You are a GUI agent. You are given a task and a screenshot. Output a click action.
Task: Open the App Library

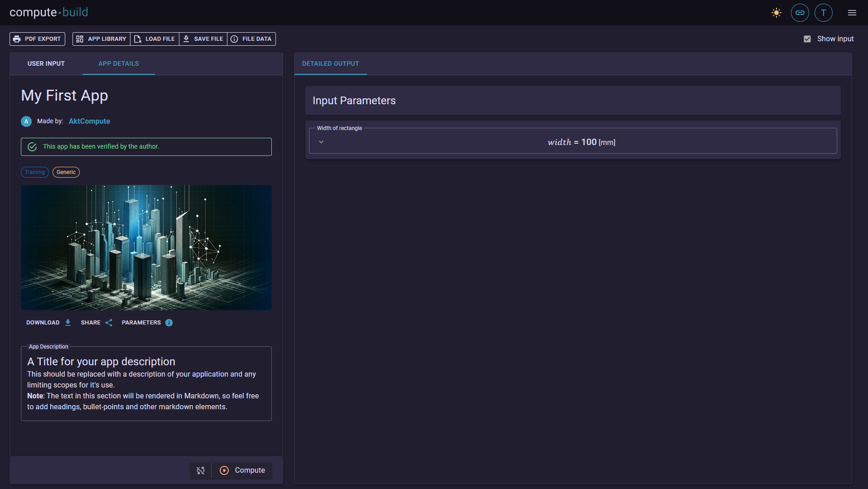(x=101, y=39)
